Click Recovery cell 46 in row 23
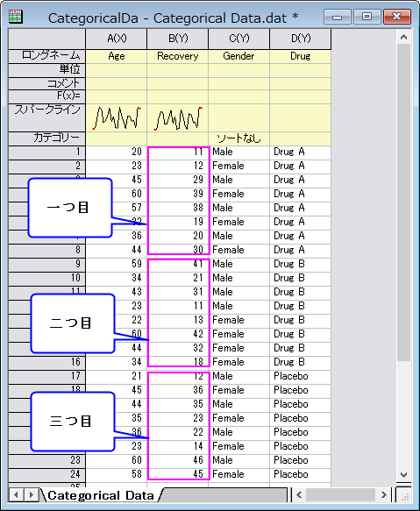Viewport: 420px width, 511px height. pyautogui.click(x=178, y=460)
